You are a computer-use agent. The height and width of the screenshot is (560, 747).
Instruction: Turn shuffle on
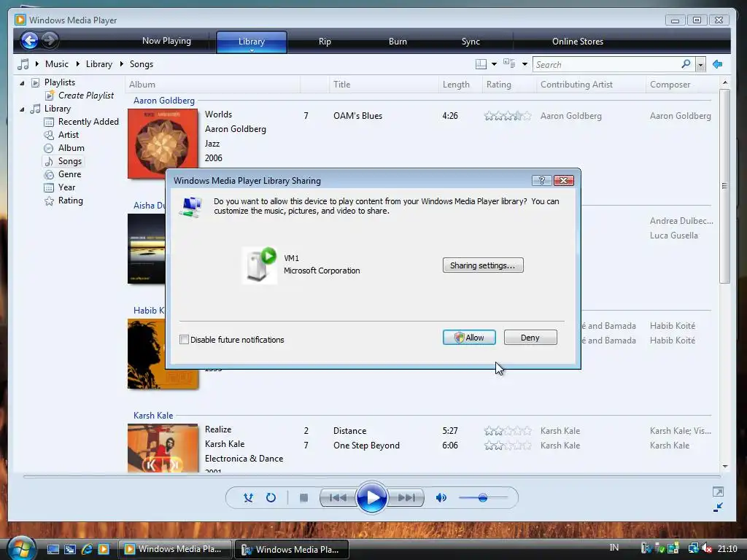point(248,497)
